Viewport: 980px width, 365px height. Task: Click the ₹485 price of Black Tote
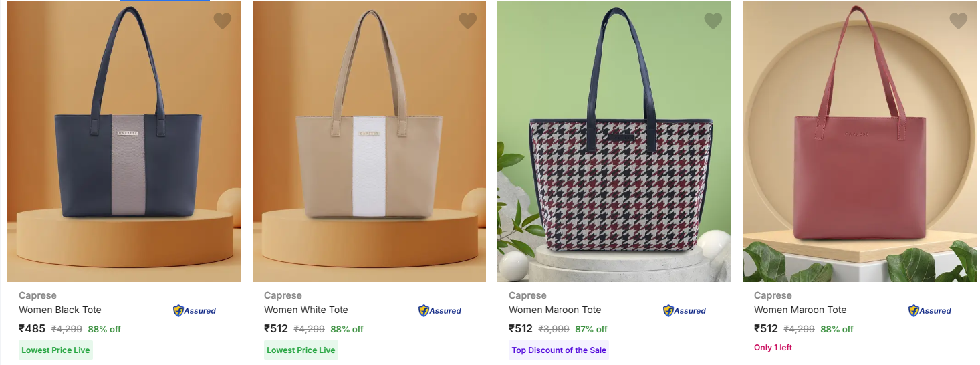click(x=32, y=329)
